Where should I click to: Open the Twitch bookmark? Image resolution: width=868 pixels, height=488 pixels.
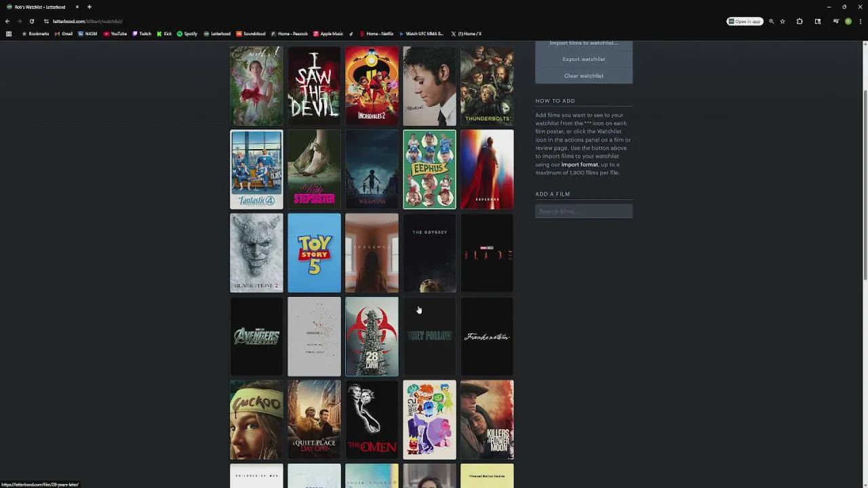142,34
